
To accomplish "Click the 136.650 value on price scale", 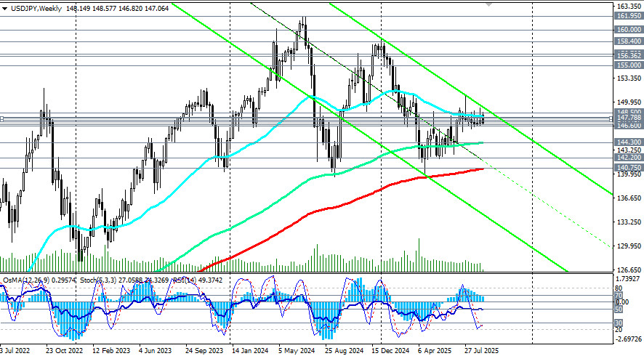I will [628, 198].
